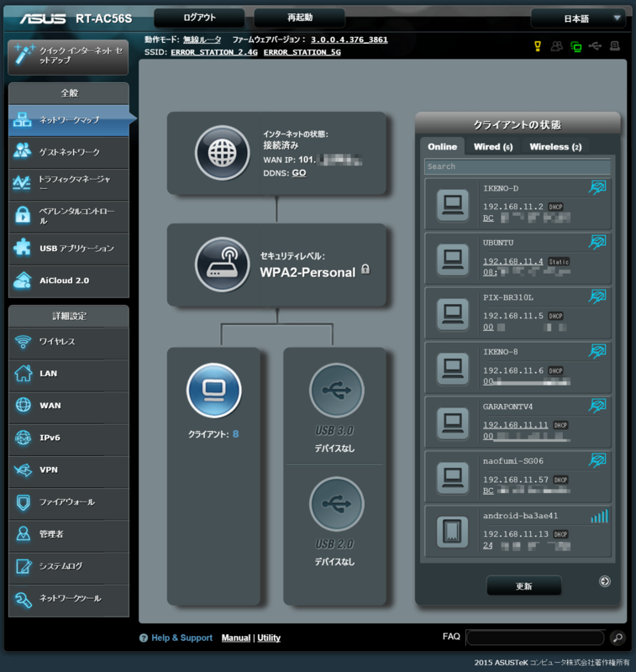Click the 更新 refresh button
636x672 pixels.
point(523,585)
